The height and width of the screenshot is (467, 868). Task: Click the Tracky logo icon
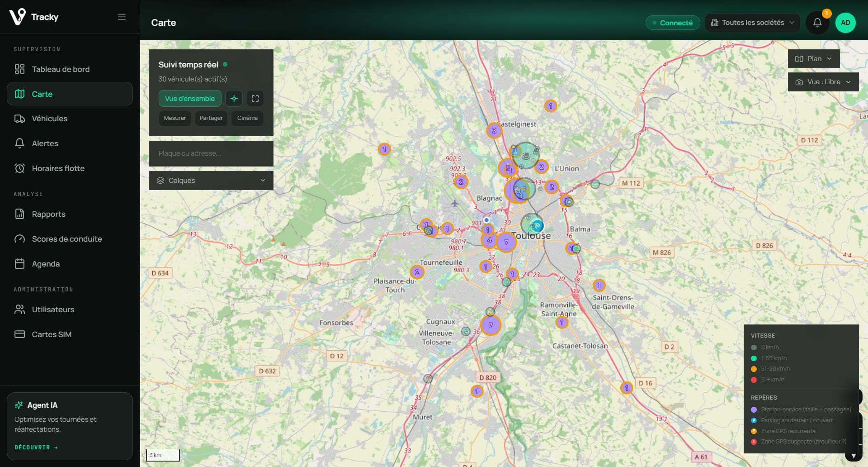(18, 17)
